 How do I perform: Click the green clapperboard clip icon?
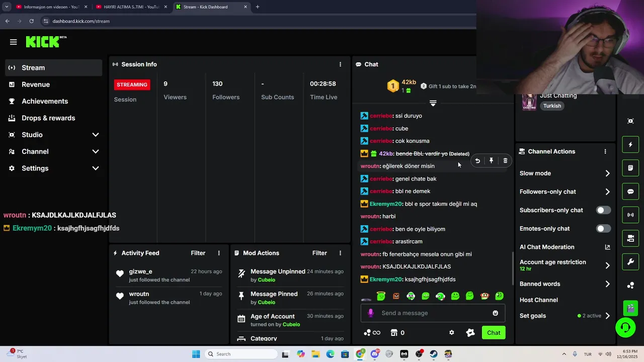(630, 307)
